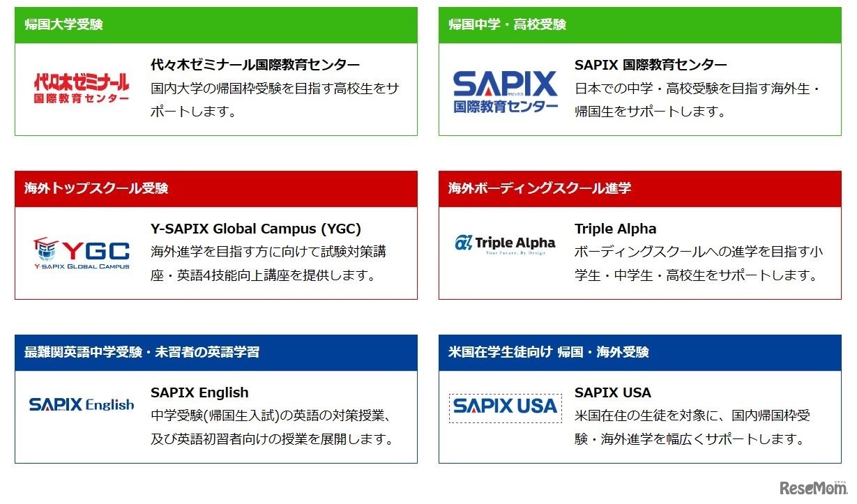Image resolution: width=857 pixels, height=504 pixels.
Task: Click the Yoyogi Seminar red logo
Action: [x=82, y=89]
